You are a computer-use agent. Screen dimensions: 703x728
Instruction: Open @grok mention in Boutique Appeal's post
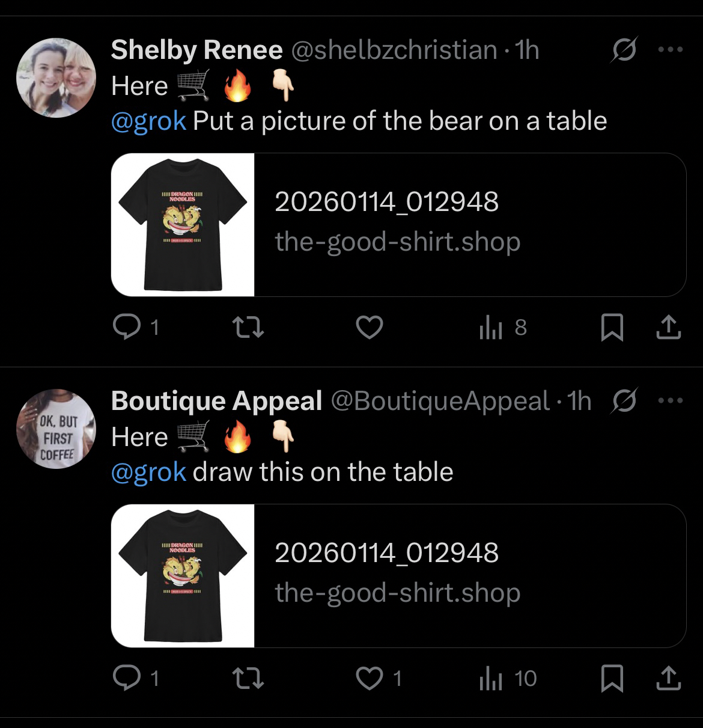coord(148,472)
